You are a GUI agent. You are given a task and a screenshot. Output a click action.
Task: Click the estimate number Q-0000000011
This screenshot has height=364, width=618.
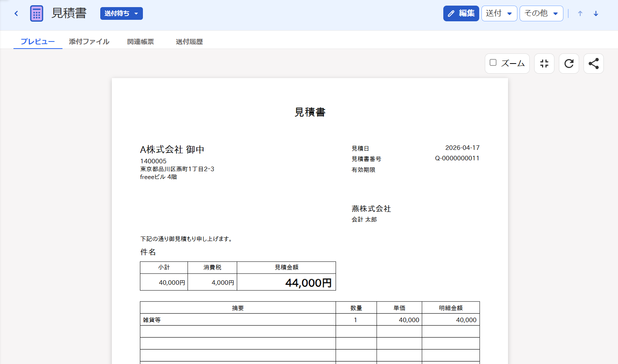(457, 158)
